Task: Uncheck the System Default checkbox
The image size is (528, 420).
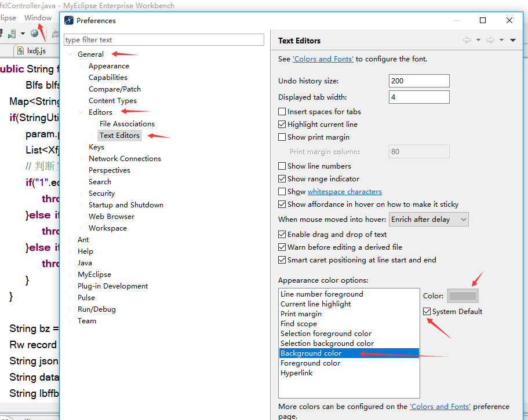Action: point(427,311)
